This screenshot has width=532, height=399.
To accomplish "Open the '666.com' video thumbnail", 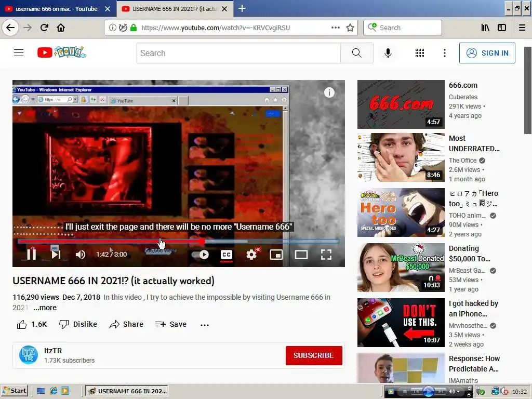I will click(401, 104).
